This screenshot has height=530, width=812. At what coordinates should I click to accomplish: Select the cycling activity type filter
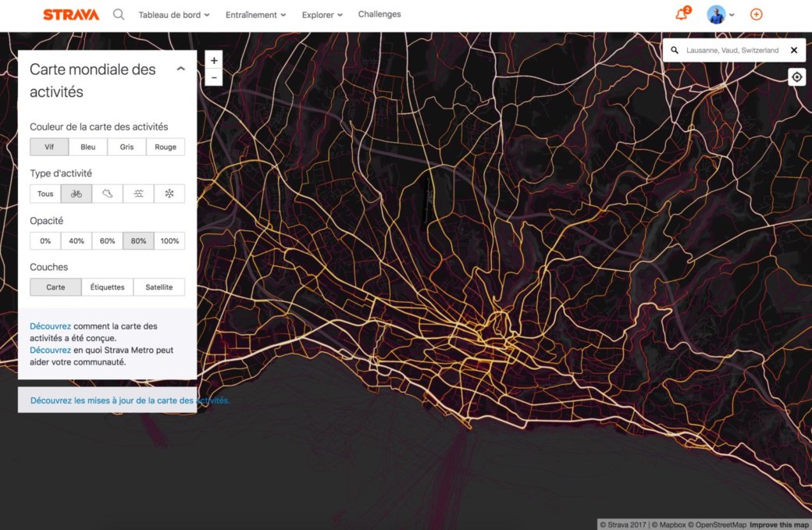[76, 193]
